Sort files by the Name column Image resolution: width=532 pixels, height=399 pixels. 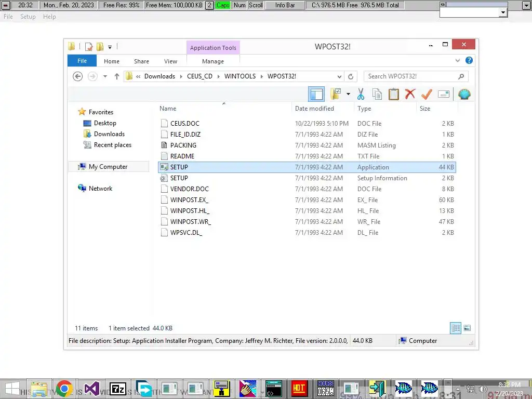click(168, 108)
